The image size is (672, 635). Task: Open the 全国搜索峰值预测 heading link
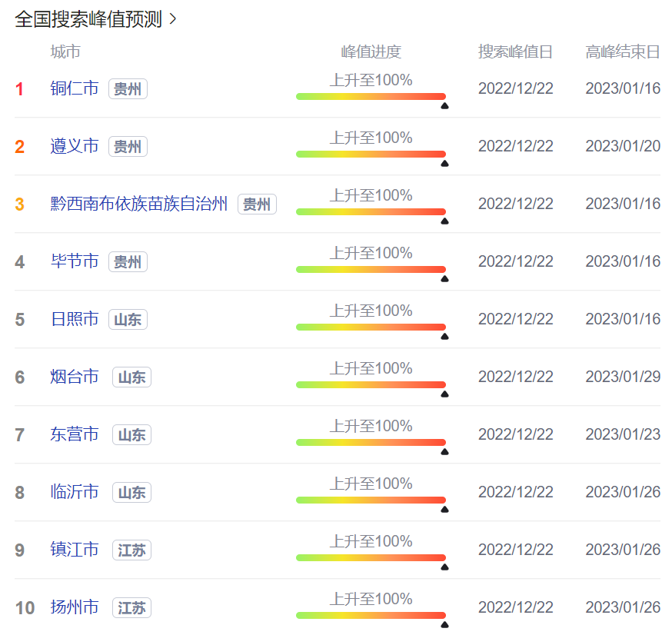pyautogui.click(x=88, y=19)
